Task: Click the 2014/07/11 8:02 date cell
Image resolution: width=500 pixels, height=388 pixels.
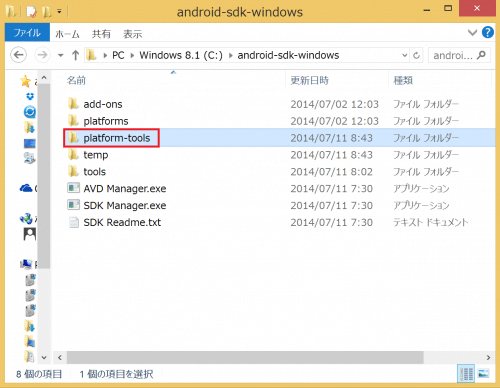Action: tap(331, 172)
